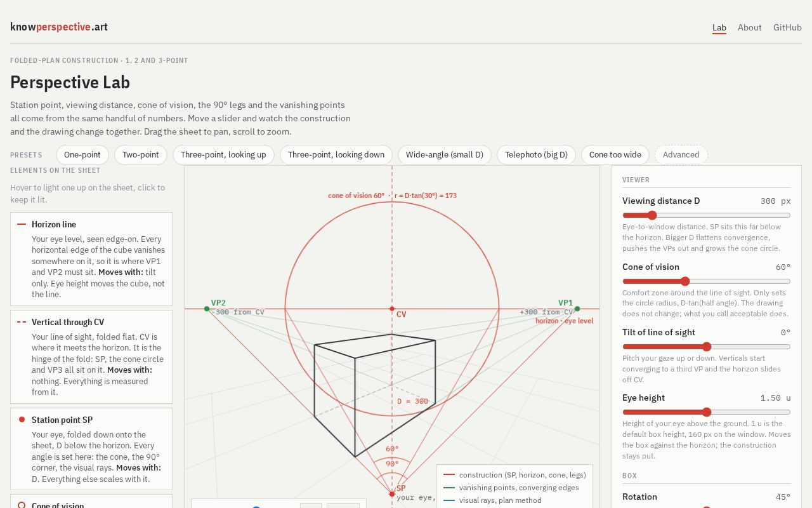Screen dimensions: 812x508
Task: Apply the One-point preset
Action: (82, 155)
